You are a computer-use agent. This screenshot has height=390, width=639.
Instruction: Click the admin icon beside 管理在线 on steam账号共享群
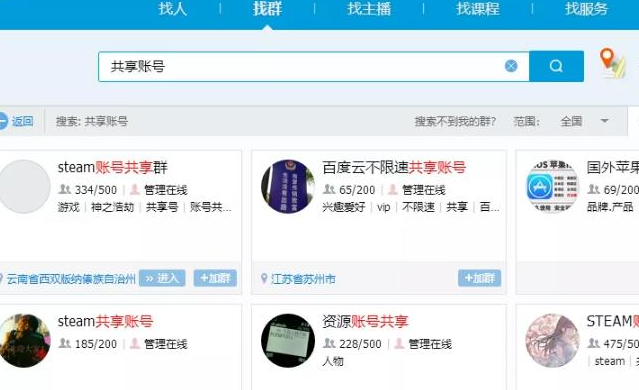point(135,189)
